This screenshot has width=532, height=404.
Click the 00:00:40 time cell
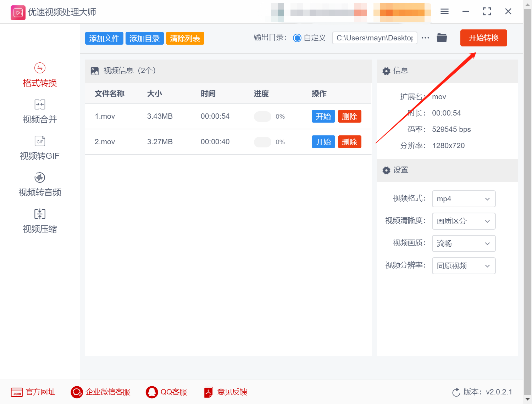(215, 142)
